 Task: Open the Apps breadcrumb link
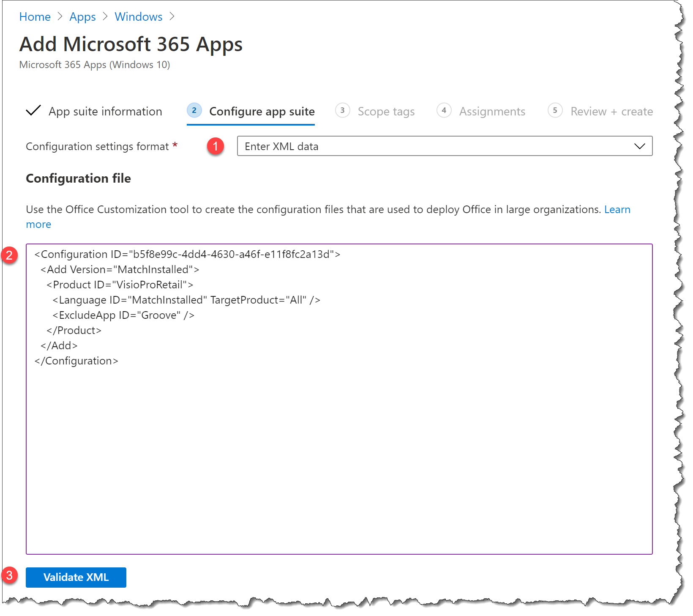(82, 17)
